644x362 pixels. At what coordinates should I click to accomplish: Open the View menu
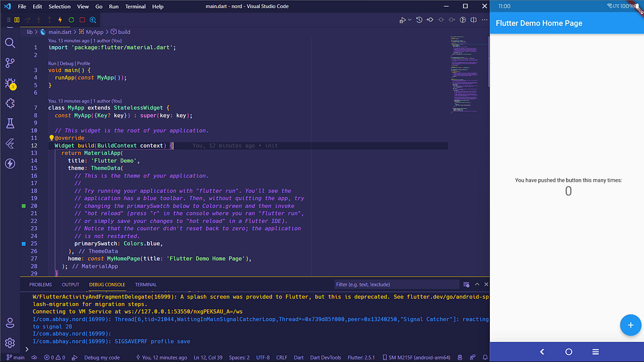[x=82, y=6]
